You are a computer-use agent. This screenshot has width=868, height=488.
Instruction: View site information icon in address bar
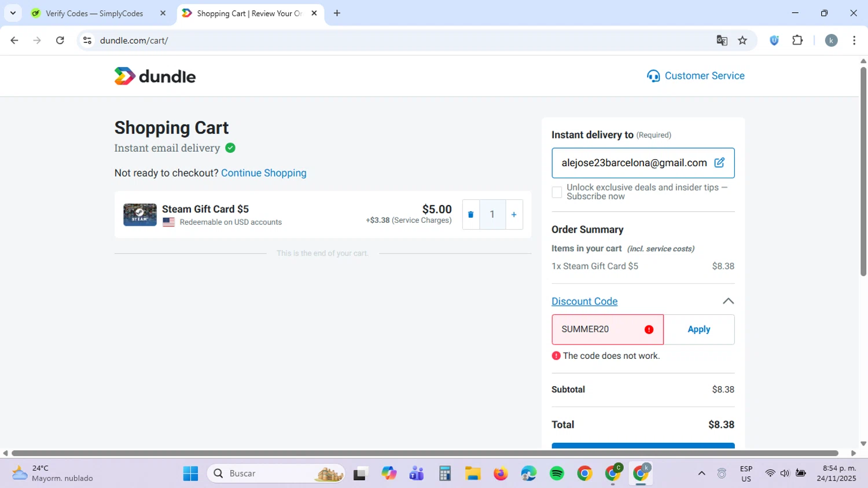tap(87, 41)
